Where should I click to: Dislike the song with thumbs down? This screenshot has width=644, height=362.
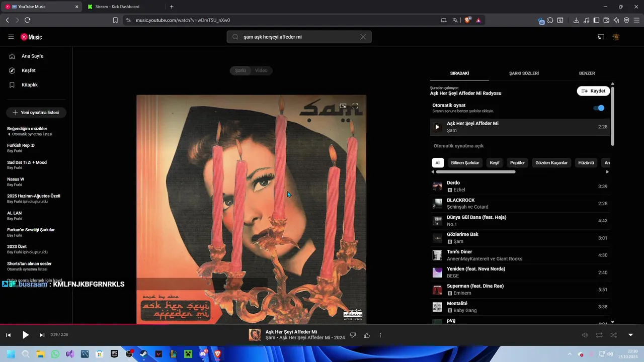tap(353, 335)
